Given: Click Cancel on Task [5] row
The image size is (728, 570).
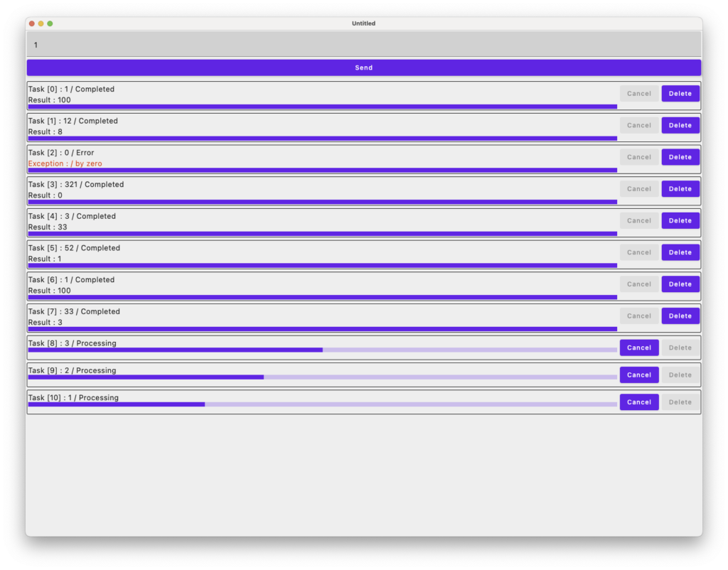Looking at the screenshot, I should 639,252.
